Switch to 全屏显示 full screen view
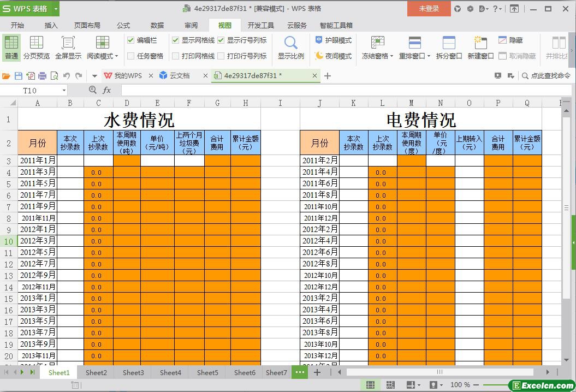This screenshot has height=392, width=576. [x=68, y=47]
